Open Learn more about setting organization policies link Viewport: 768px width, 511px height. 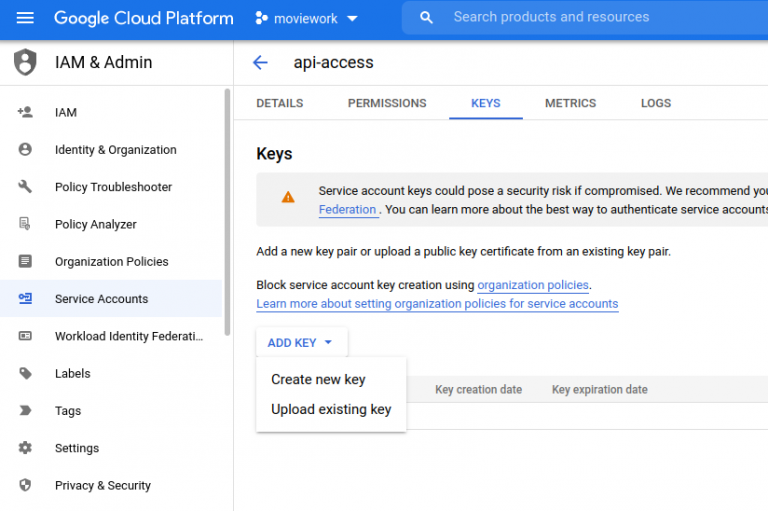pos(437,304)
